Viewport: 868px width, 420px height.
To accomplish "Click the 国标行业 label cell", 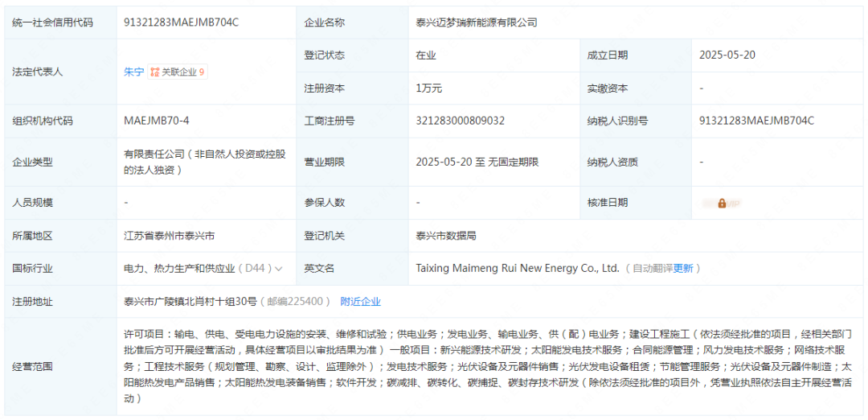I will (x=61, y=269).
